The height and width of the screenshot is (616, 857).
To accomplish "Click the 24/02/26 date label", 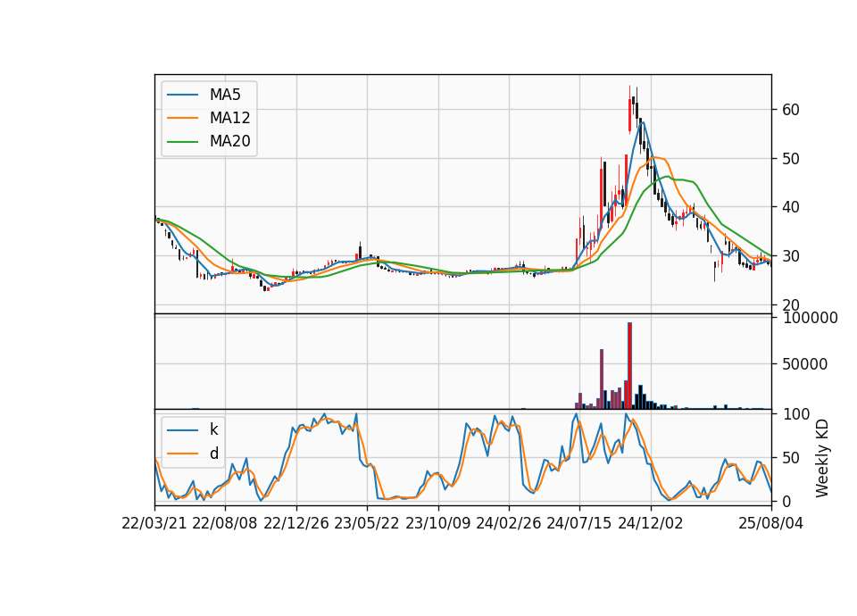I will 508,523.
